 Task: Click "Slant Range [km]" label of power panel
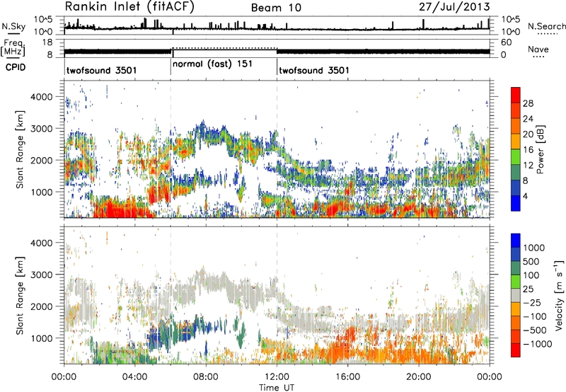click(x=20, y=149)
